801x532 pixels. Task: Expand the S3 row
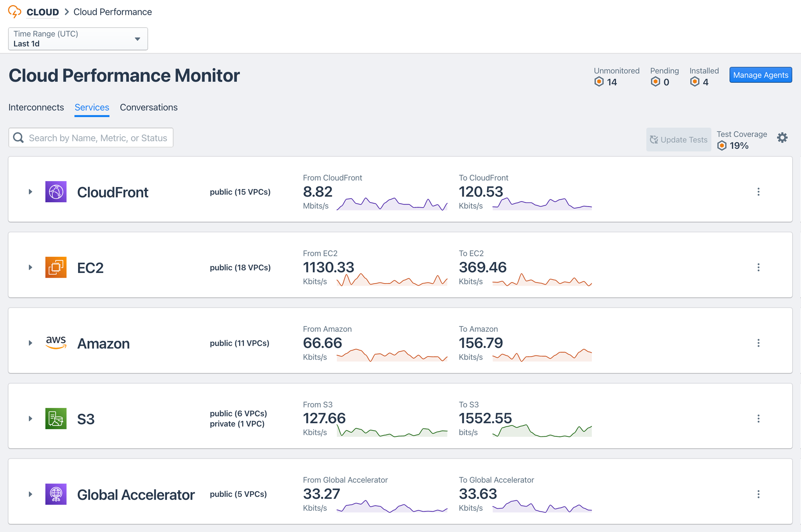coord(30,419)
